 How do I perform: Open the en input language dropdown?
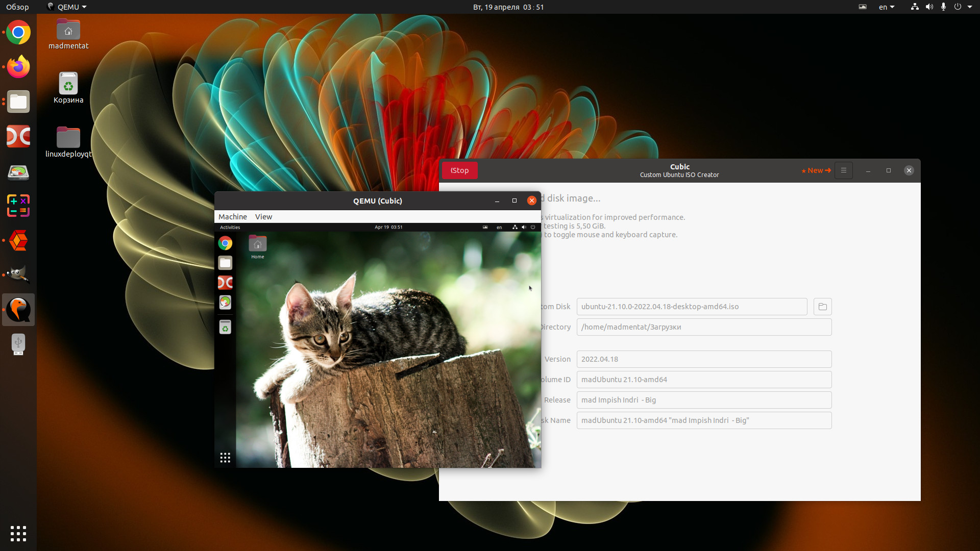point(887,7)
